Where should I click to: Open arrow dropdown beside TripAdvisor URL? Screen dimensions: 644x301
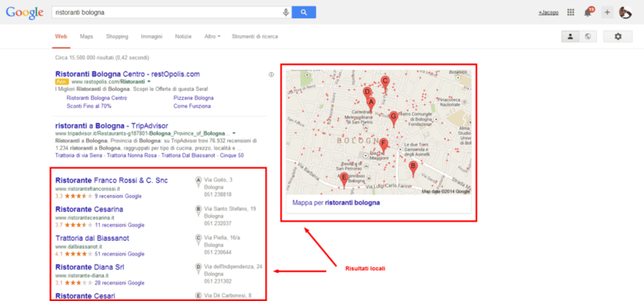click(x=234, y=134)
